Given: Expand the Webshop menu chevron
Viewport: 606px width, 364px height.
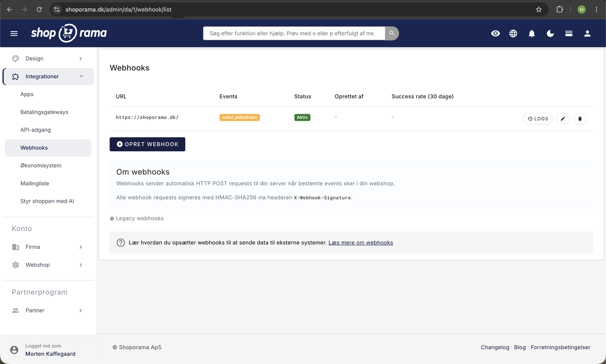Looking at the screenshot, I should pos(81,265).
